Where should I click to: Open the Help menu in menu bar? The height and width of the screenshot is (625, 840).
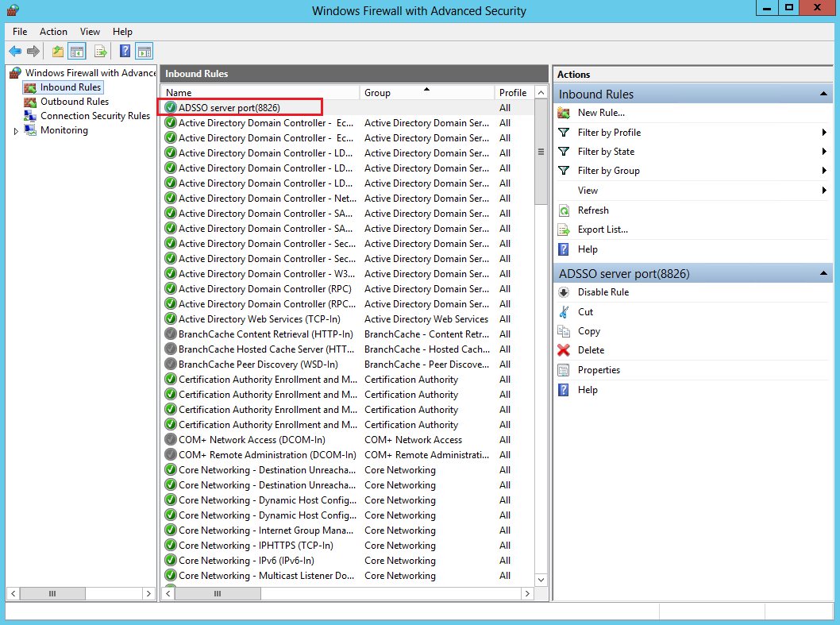[x=122, y=32]
